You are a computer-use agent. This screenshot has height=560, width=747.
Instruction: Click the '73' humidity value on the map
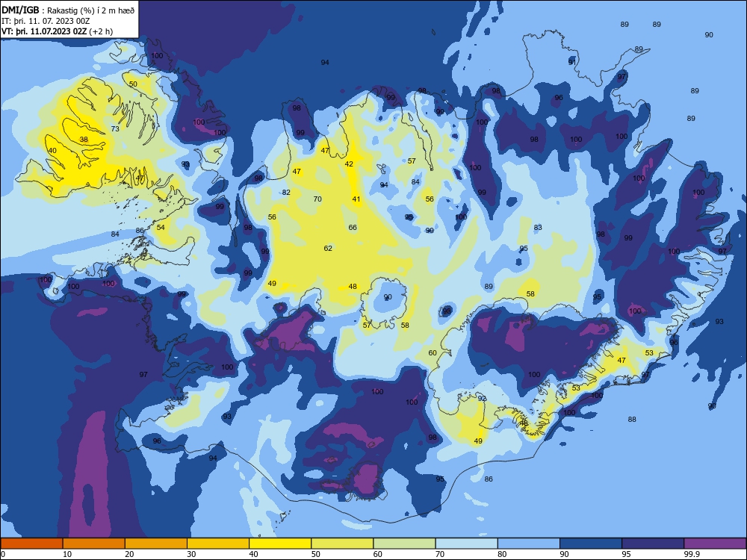[115, 128]
